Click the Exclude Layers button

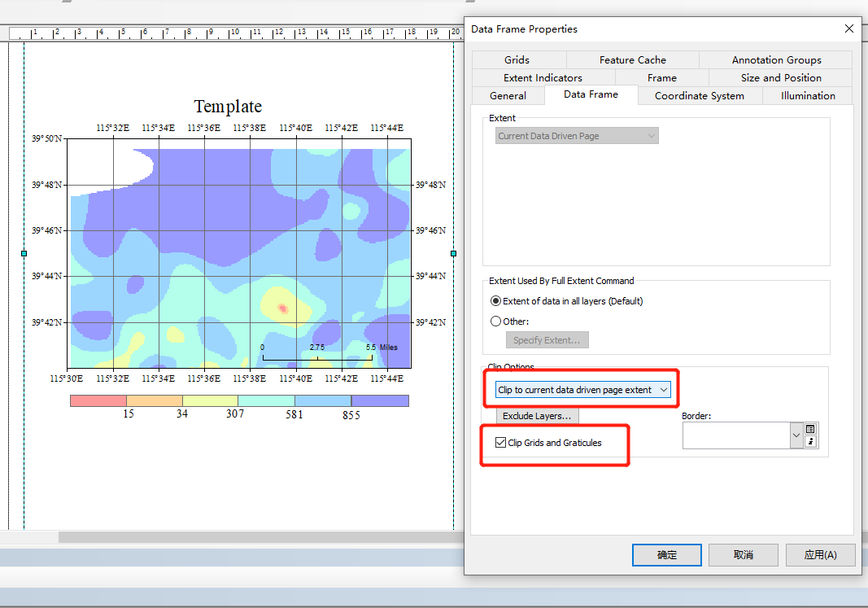[537, 416]
